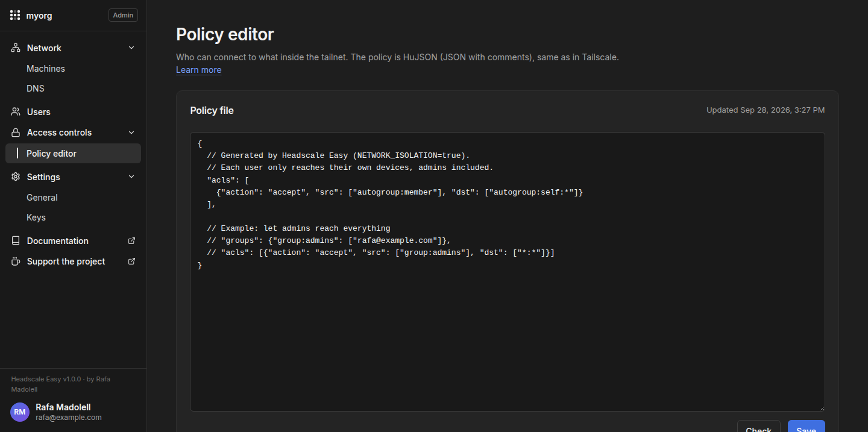Collapse the Access controls chevron
The image size is (868, 432).
pos(132,133)
